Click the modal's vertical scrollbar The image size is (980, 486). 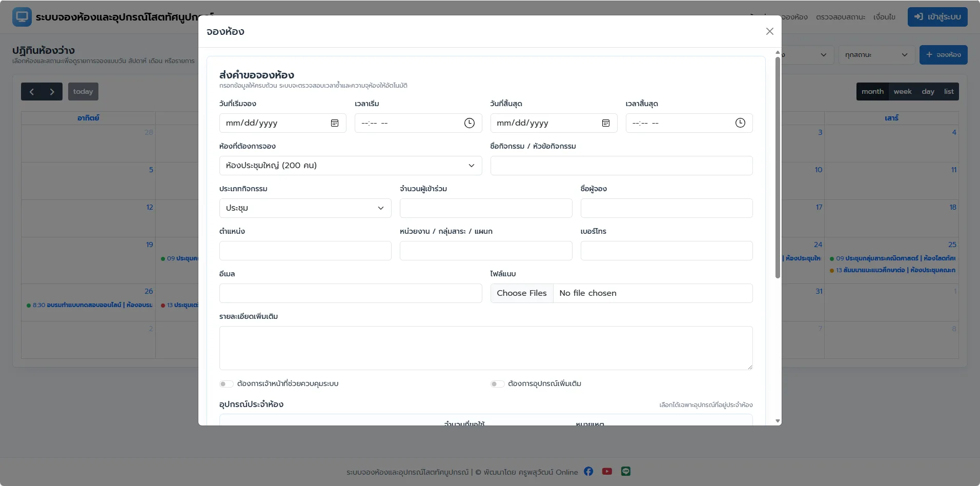778,168
